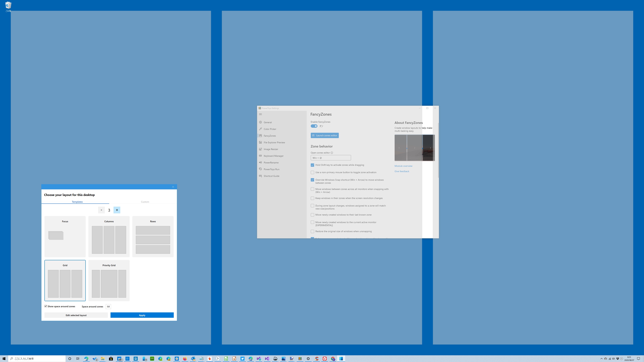Show hidden icons in system tray

tap(602, 359)
